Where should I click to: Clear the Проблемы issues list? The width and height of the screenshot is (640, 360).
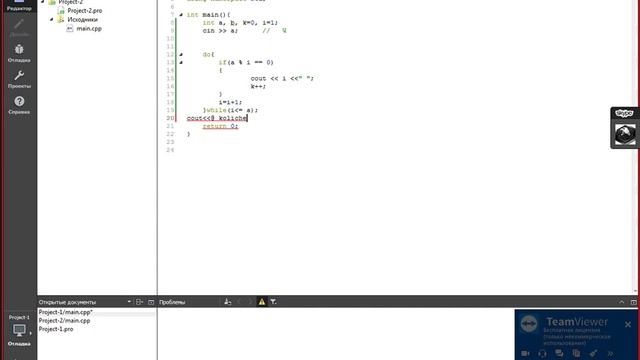[x=227, y=302]
